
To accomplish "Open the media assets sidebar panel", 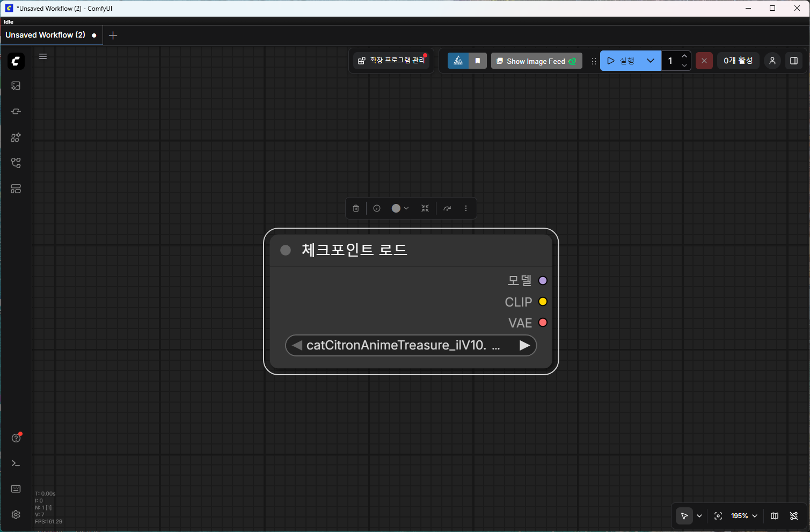I will 16,86.
